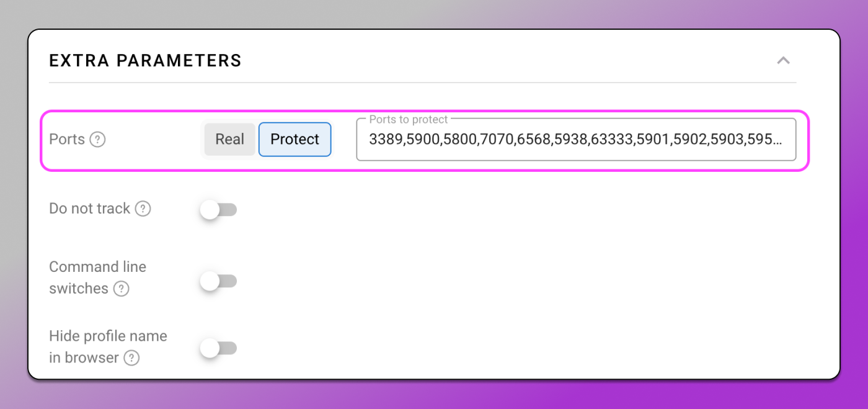Click Hide profile name in browser label
Screen dimensions: 868x409
(x=108, y=346)
